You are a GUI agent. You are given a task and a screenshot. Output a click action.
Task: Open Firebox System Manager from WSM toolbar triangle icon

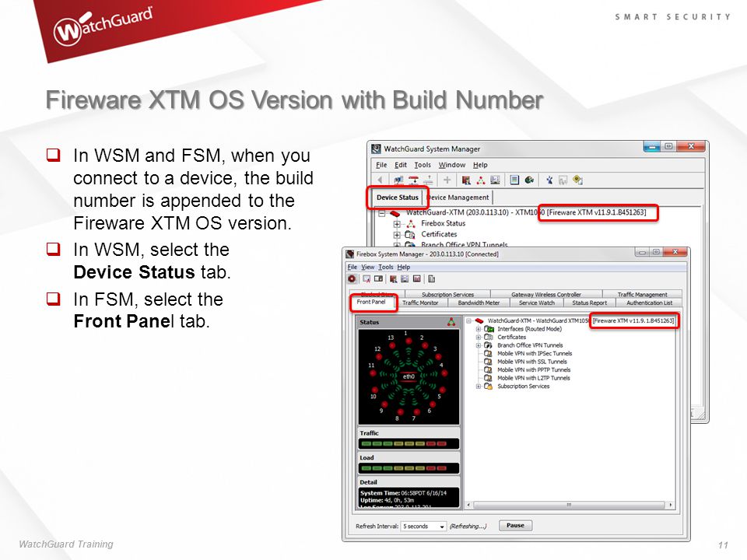(x=481, y=180)
